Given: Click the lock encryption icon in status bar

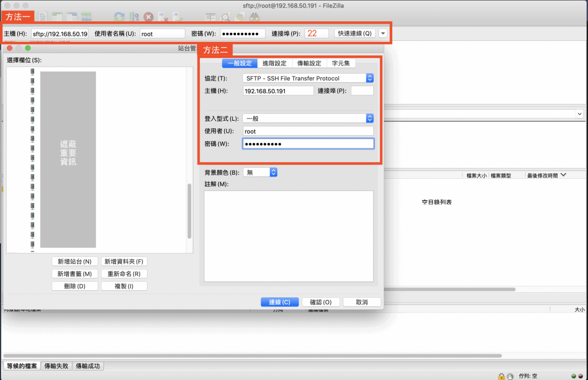Looking at the screenshot, I should 501,376.
